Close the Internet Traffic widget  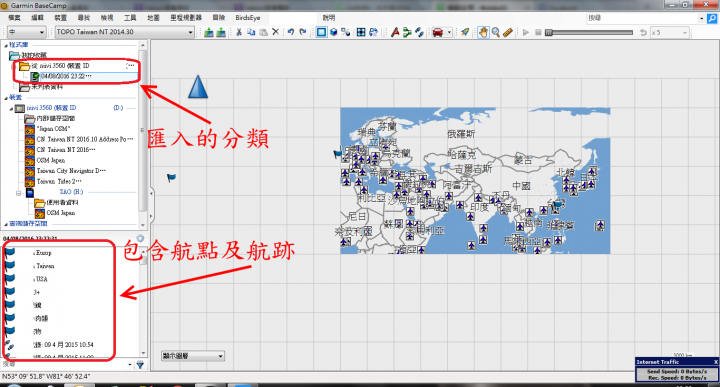[715, 362]
